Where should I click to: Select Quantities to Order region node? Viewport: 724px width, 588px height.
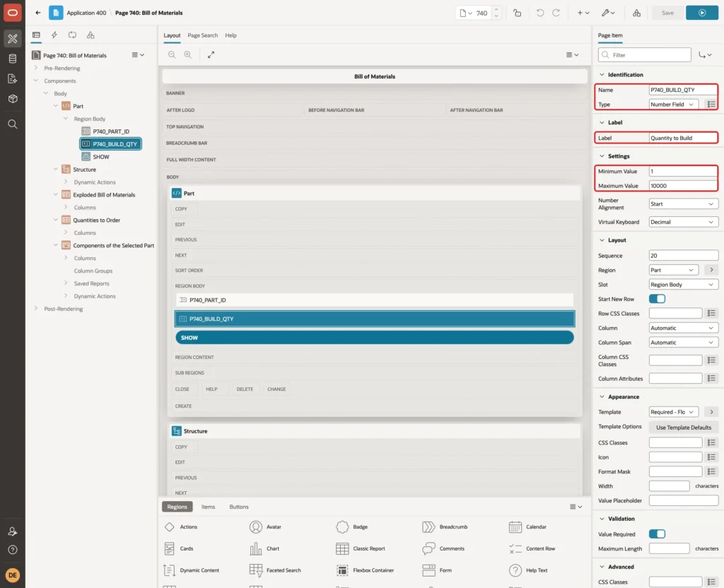point(96,220)
